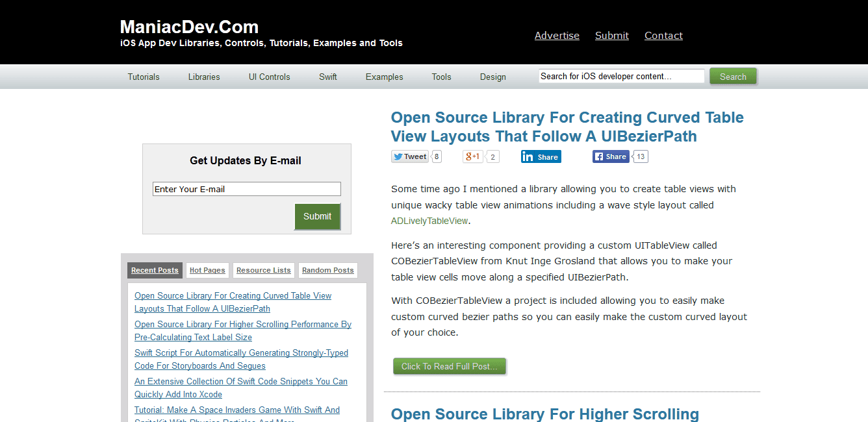Switch to the Random Posts tab

pos(328,270)
